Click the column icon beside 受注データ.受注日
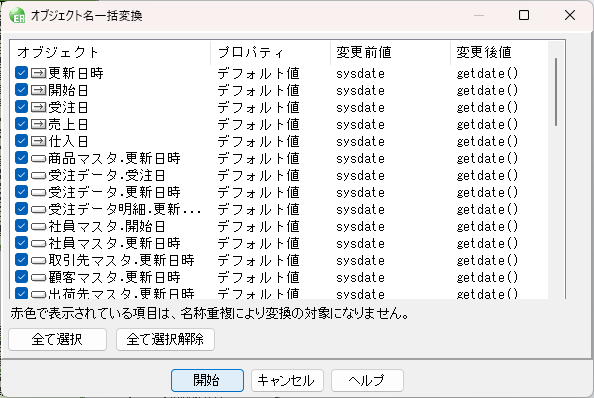The height and width of the screenshot is (398, 594). (x=38, y=176)
